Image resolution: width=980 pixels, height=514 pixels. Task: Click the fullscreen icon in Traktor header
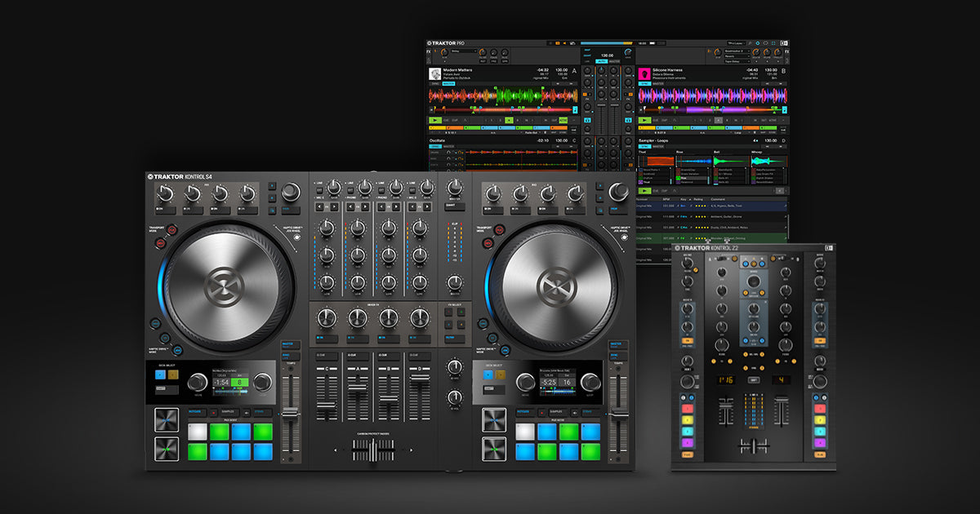pos(773,43)
